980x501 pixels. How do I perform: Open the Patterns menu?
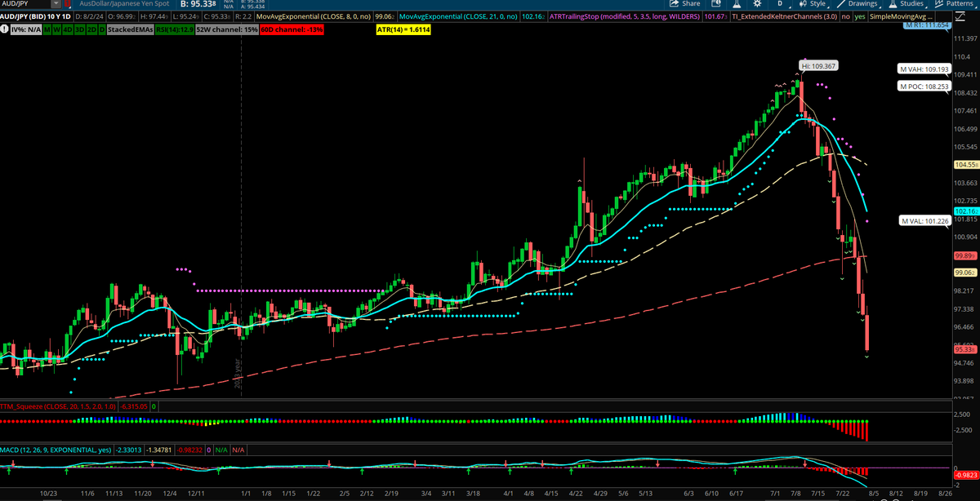tap(957, 4)
